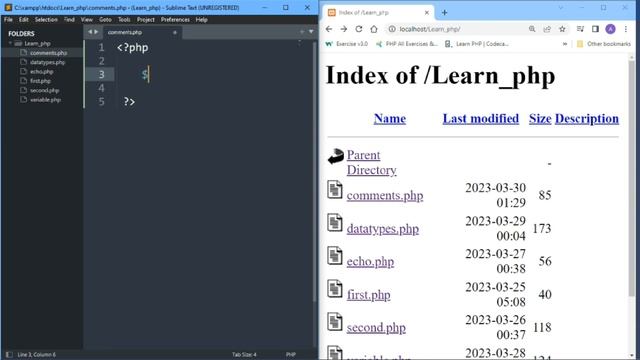The height and width of the screenshot is (360, 640).
Task: Open Parent Directory link
Action: [371, 162]
